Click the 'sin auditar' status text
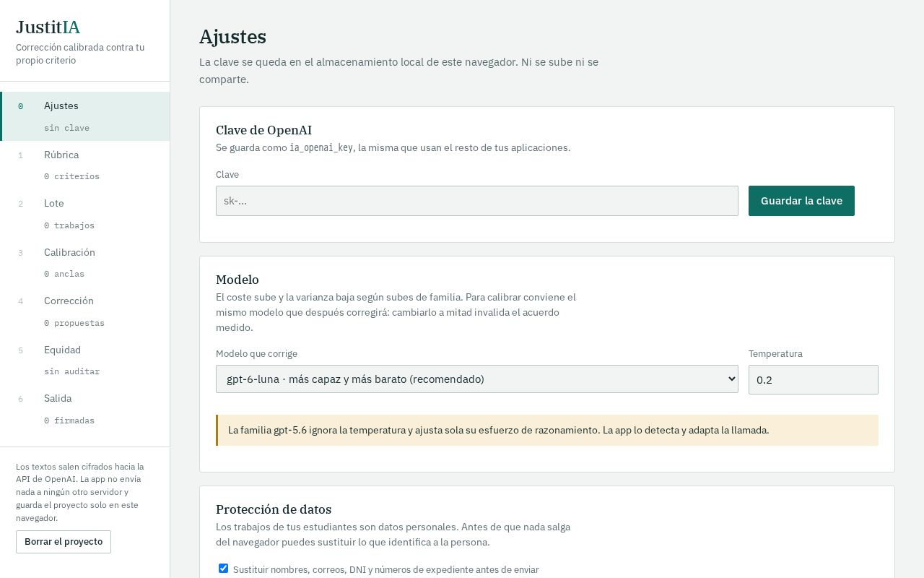Image resolution: width=924 pixels, height=578 pixels. (x=71, y=371)
